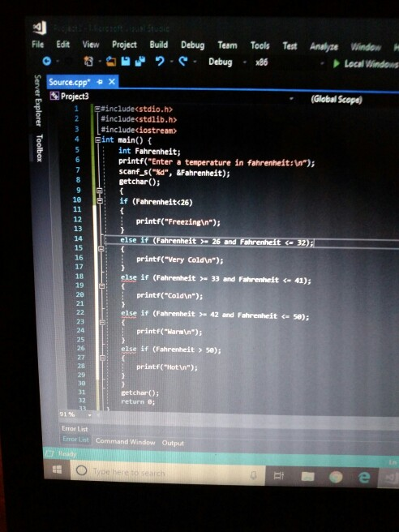Open the Debug menu
399x532 pixels.
[192, 45]
